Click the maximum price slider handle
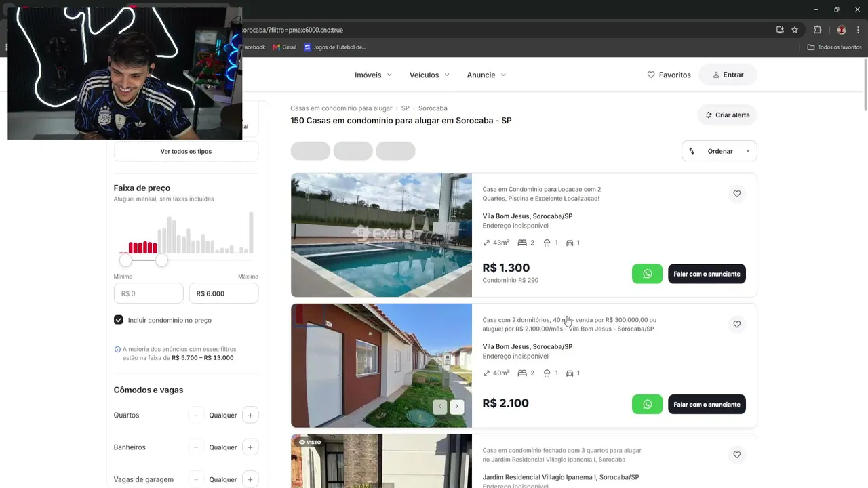 [161, 260]
